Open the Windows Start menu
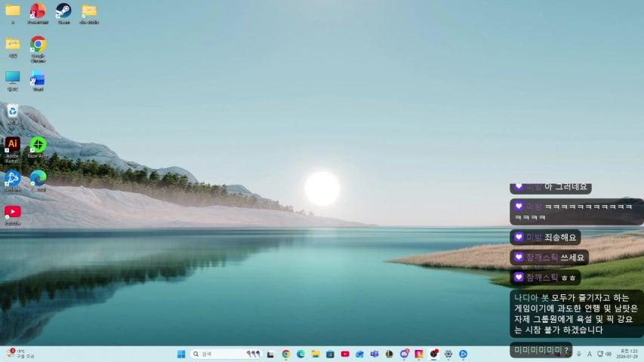The image size is (644, 362). click(181, 354)
